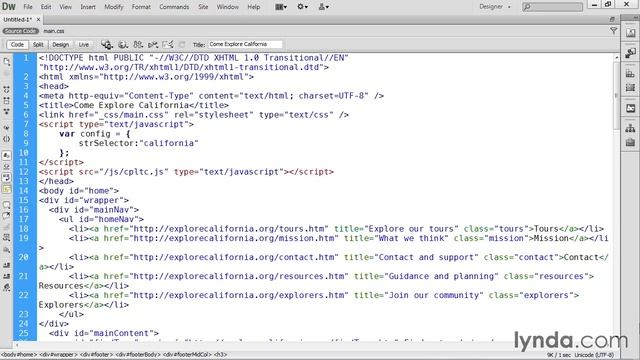
Task: Open the main.css related file
Action: (x=54, y=31)
